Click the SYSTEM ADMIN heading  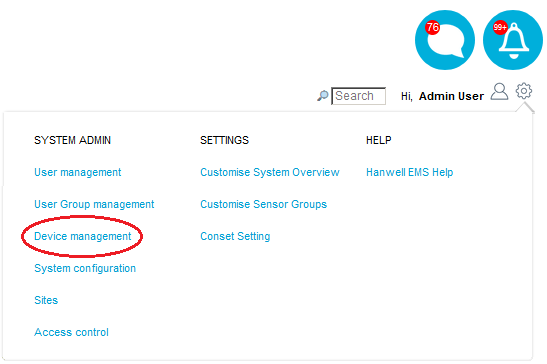pos(73,140)
